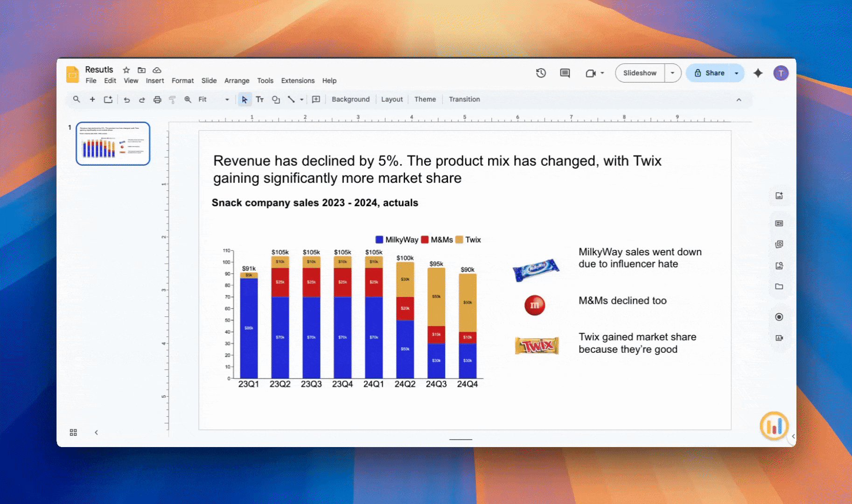Click the undo arrow in toolbar
The height and width of the screenshot is (504, 852).
point(126,99)
